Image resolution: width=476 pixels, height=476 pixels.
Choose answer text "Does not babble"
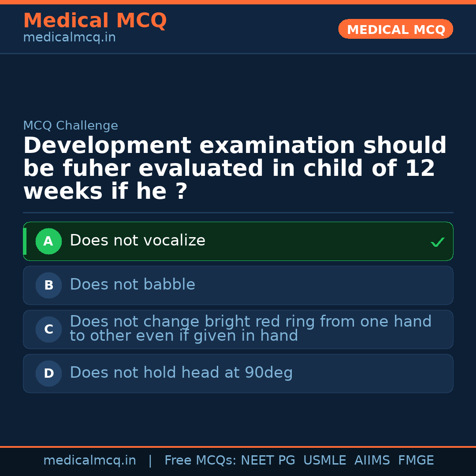132,285
